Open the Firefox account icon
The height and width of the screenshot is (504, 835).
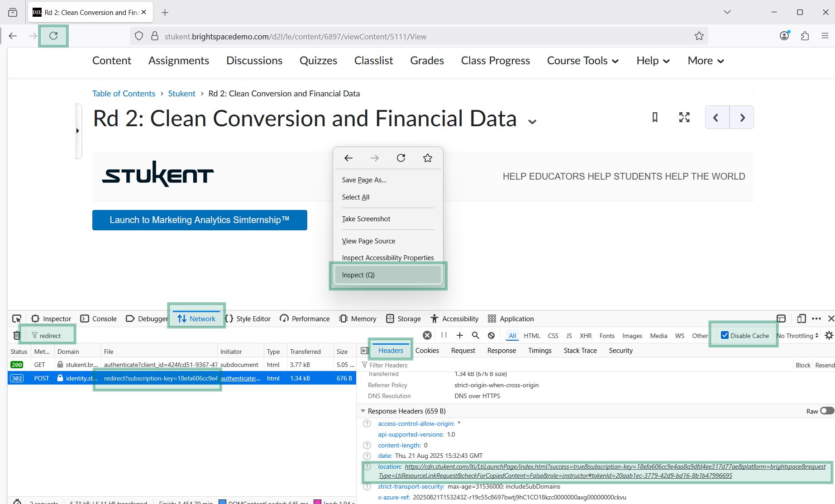pyautogui.click(x=785, y=36)
